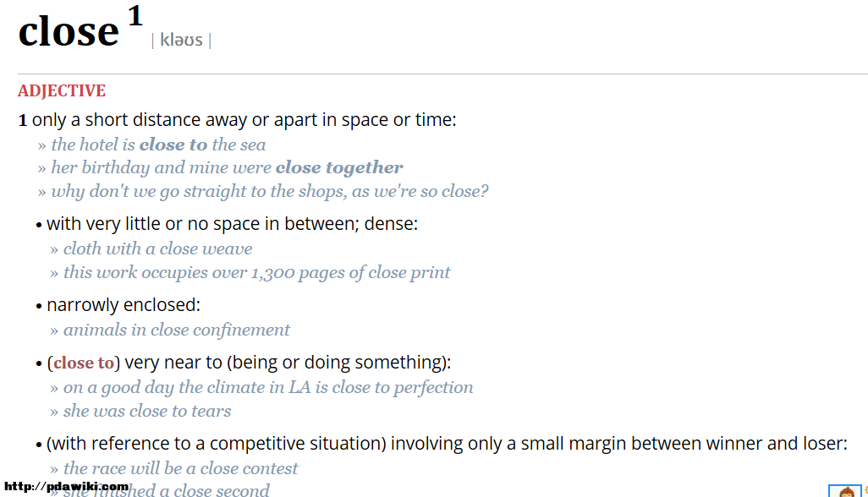
Task: Click the red 'close to' phrase link
Action: click(x=84, y=363)
